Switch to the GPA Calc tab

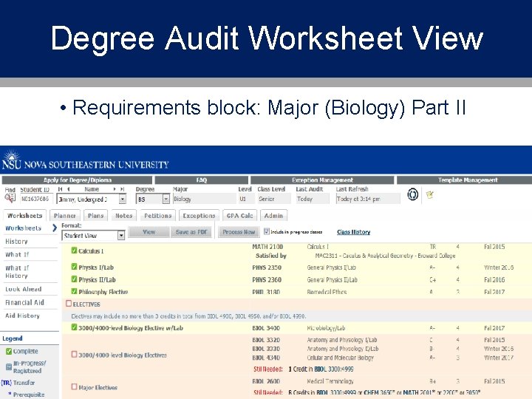coord(240,216)
